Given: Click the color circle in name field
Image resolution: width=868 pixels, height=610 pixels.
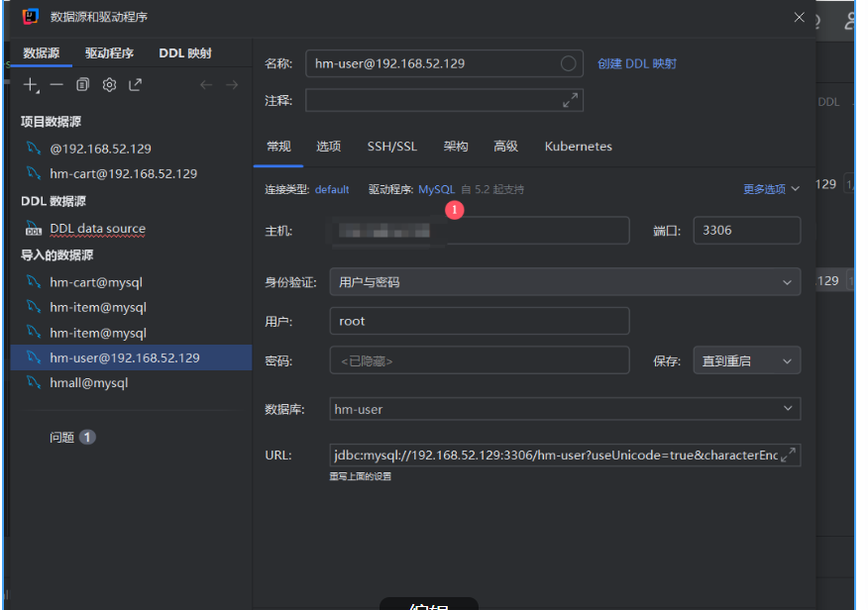Looking at the screenshot, I should coord(568,63).
